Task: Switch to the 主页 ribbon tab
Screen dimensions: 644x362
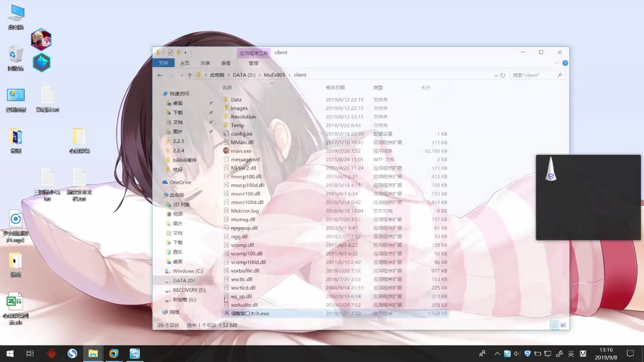Action: pyautogui.click(x=185, y=63)
